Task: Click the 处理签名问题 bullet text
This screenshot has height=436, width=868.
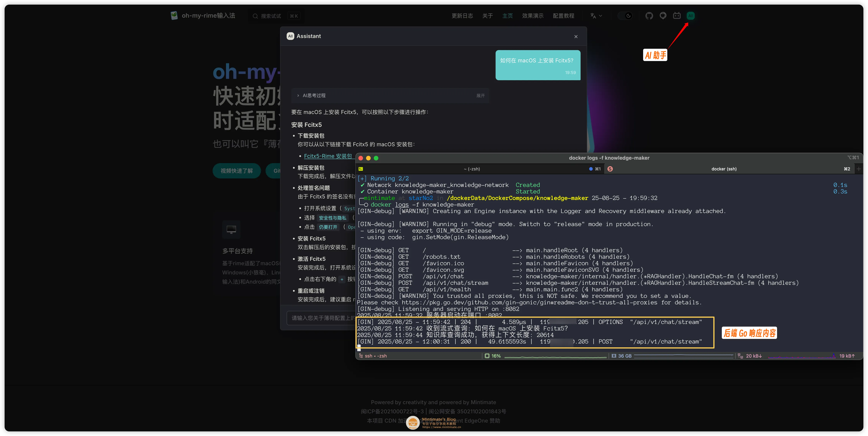Action: click(313, 188)
